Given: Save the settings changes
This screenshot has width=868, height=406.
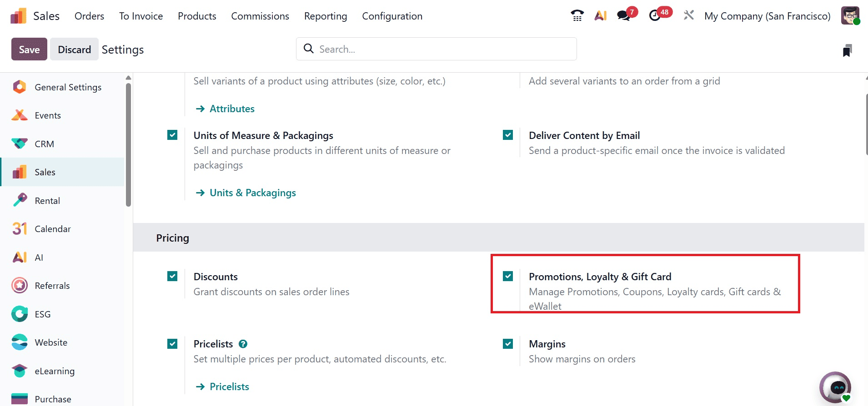Looking at the screenshot, I should 29,50.
